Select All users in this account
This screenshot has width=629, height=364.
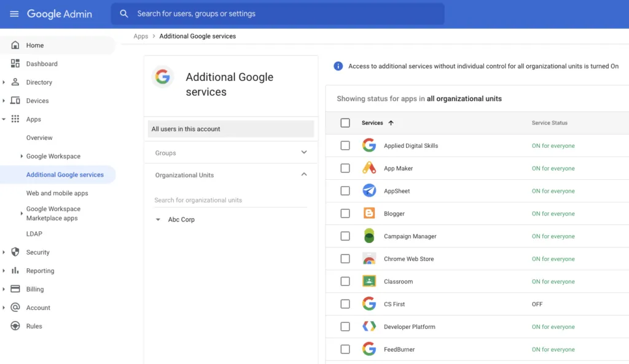(x=231, y=129)
